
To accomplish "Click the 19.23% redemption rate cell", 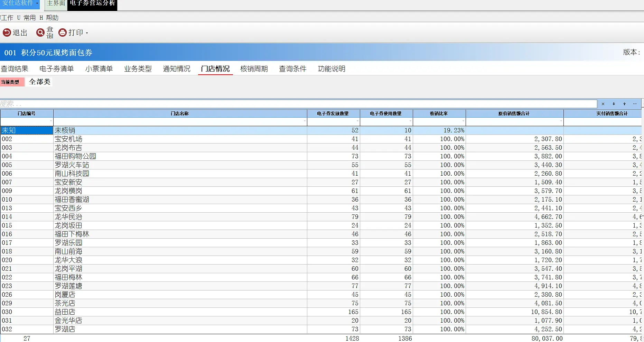I will [439, 130].
